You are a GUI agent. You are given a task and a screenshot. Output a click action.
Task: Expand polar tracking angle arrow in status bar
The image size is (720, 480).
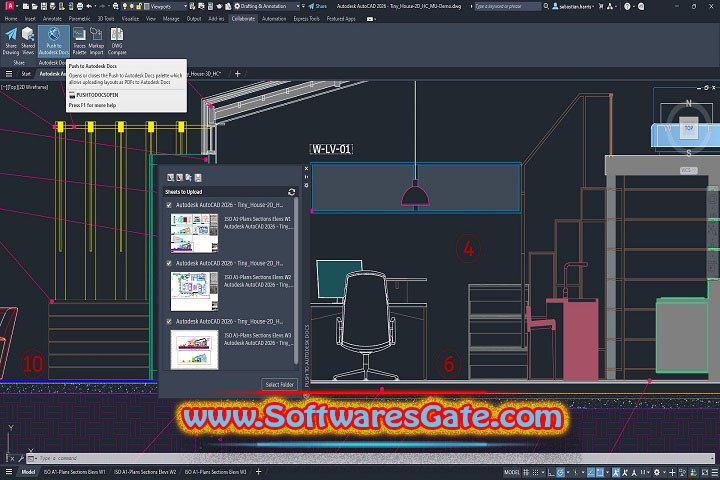(x=568, y=472)
